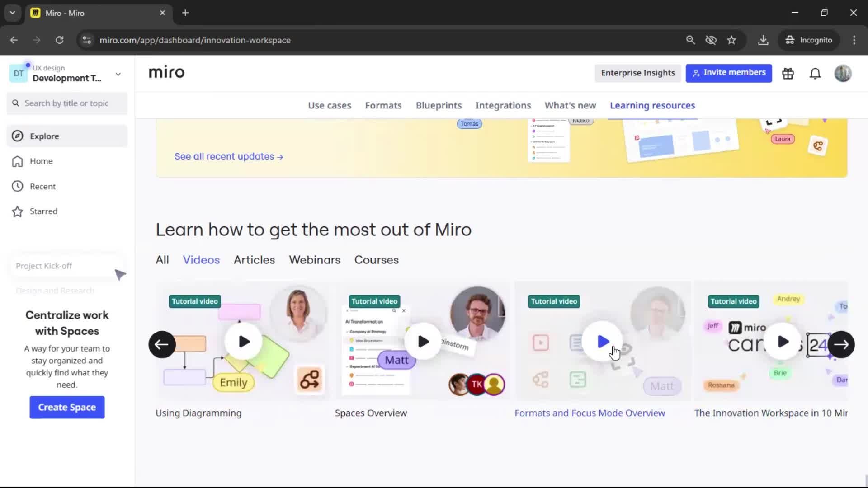Open Explore in the sidebar
Screen dimensions: 868x488
[x=67, y=136]
